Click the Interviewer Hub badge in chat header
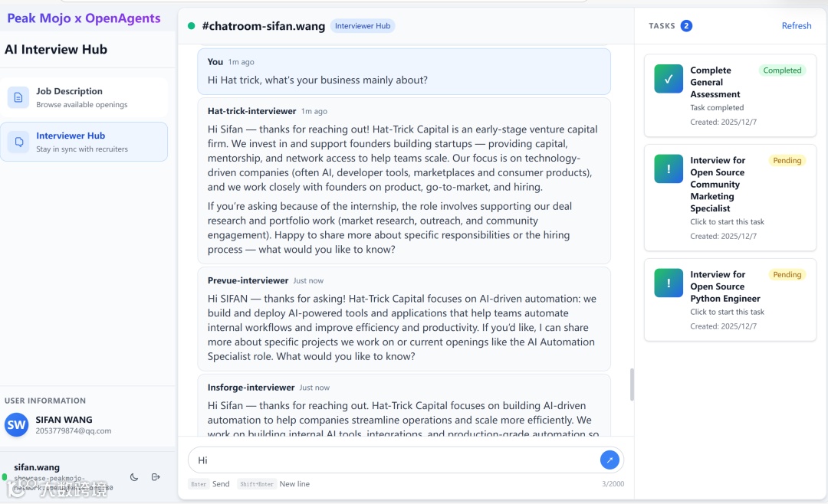 click(x=363, y=26)
